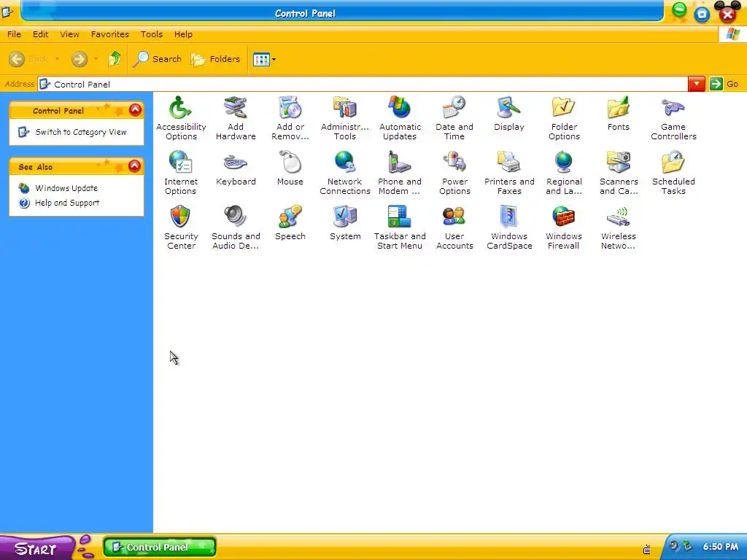Open Date and Time icon
Image resolution: width=747 pixels, height=560 pixels.
coord(454,117)
